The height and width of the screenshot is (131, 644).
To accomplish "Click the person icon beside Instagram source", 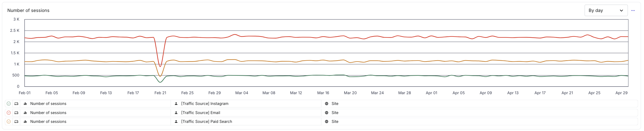I will [176, 104].
